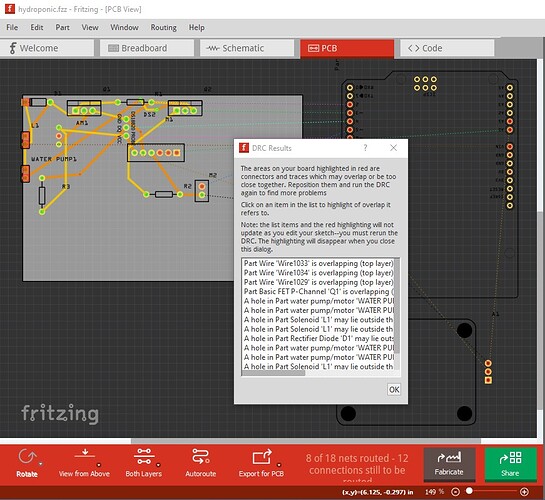Select the R2 resistor on the PCB
The image size is (545, 500).
[163, 195]
